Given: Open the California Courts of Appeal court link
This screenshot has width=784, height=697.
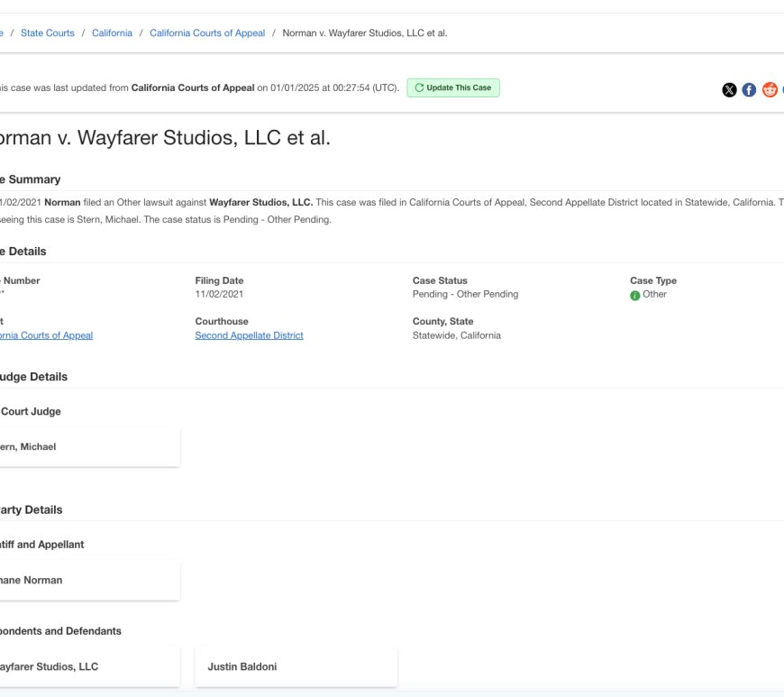Looking at the screenshot, I should [x=46, y=335].
